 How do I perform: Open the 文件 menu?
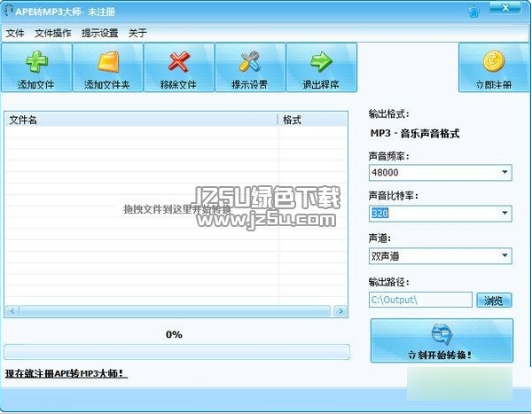coord(15,34)
